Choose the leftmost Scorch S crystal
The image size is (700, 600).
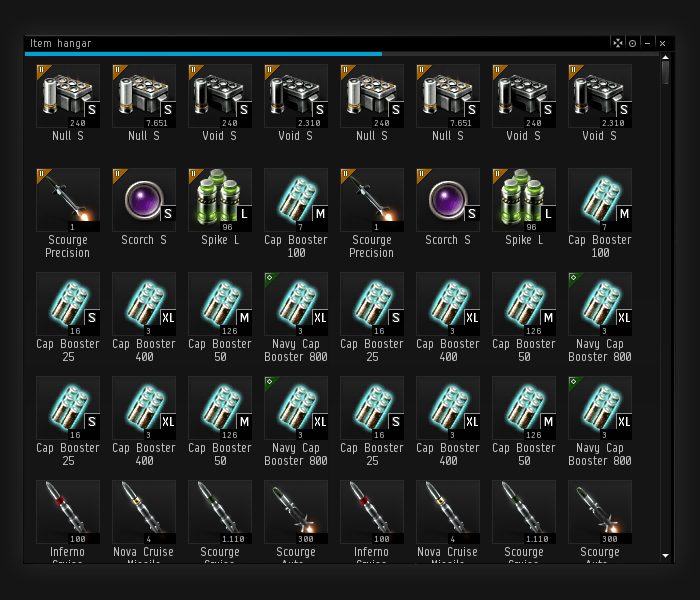coord(144,200)
